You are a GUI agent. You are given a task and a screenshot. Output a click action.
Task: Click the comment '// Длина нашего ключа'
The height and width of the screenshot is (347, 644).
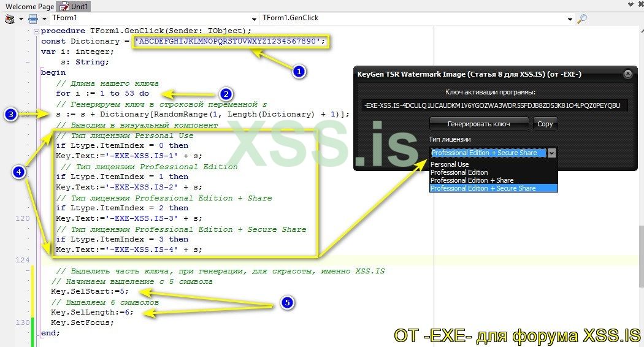click(x=107, y=83)
